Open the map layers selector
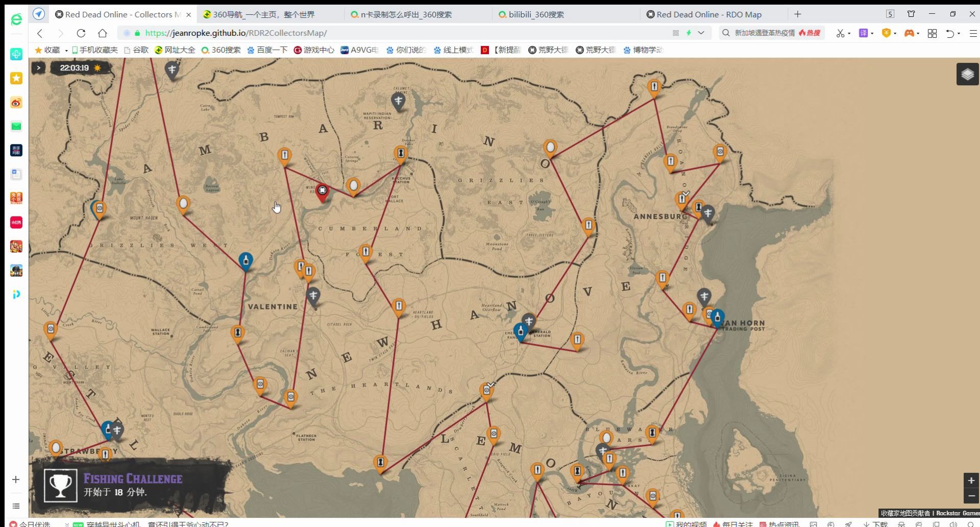 (967, 75)
